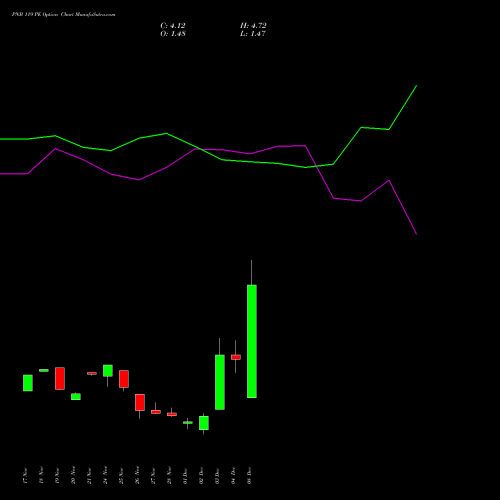Click the 20 Nov date axis label

73,475
